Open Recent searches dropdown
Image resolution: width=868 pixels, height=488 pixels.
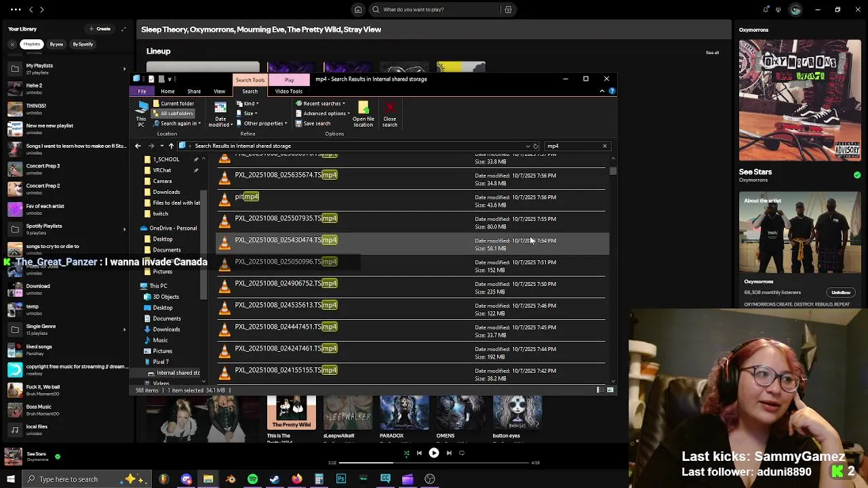[x=321, y=104]
